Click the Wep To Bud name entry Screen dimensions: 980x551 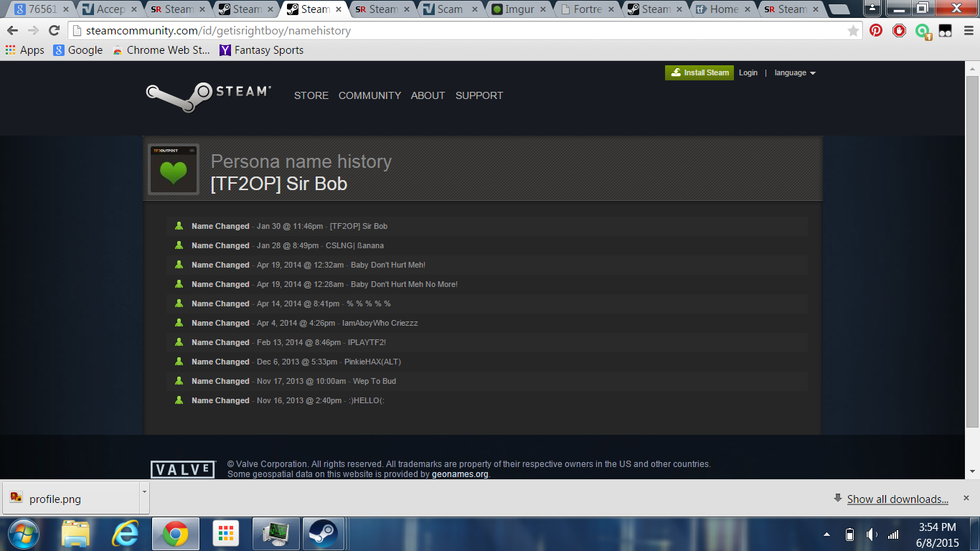coord(374,381)
